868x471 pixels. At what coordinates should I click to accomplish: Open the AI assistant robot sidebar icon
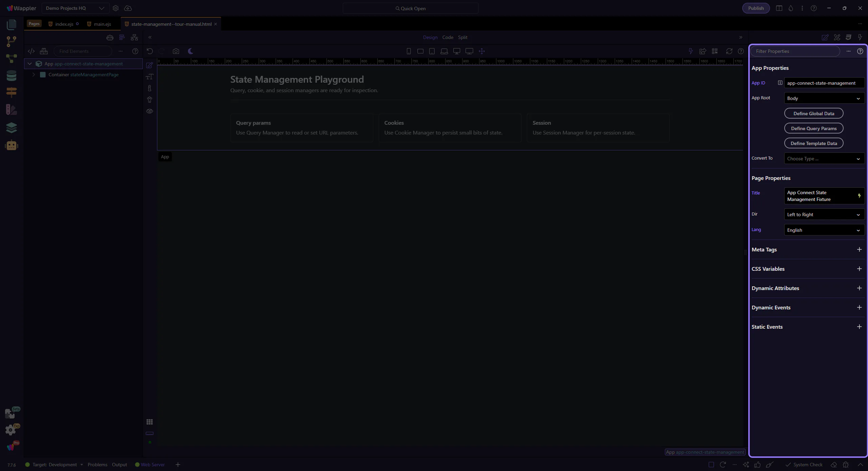click(x=11, y=145)
